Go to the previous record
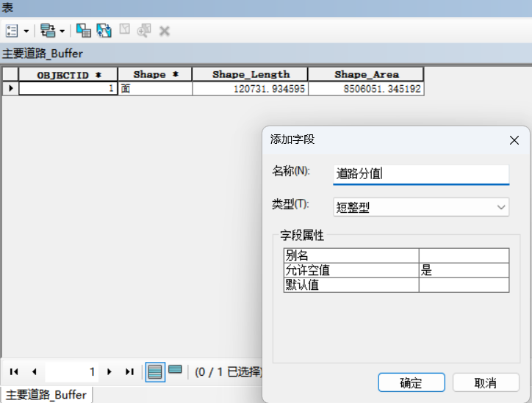 point(35,372)
